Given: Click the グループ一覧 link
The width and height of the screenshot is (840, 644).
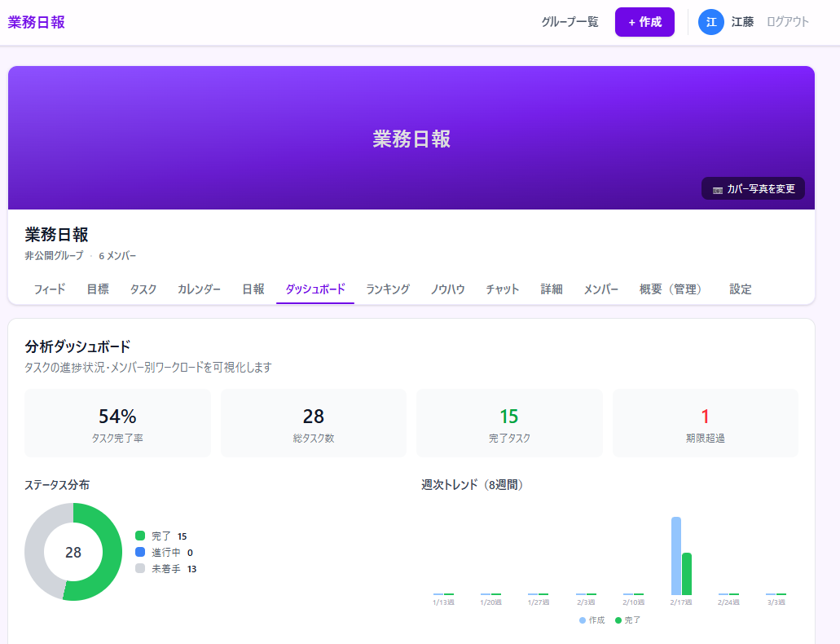Looking at the screenshot, I should pyautogui.click(x=570, y=22).
